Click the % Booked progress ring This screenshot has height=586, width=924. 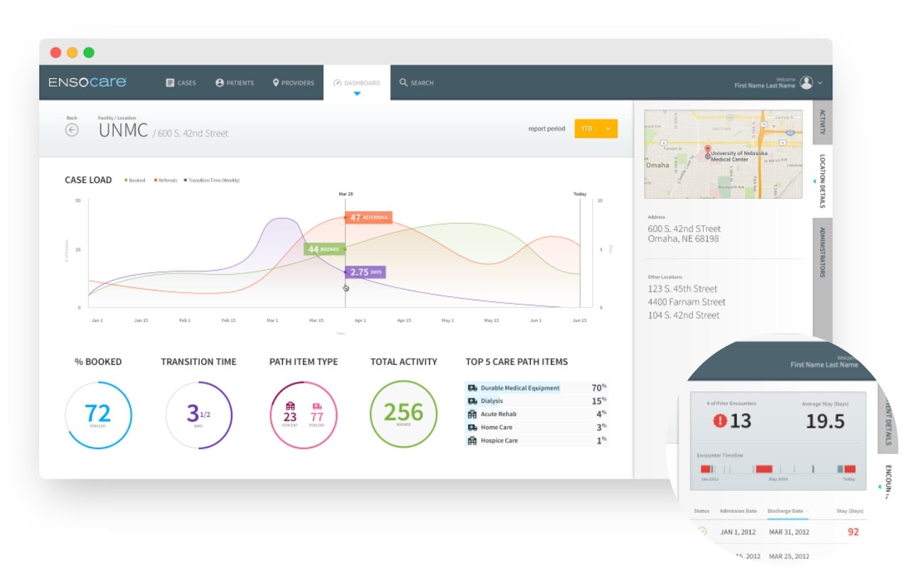coord(99,416)
